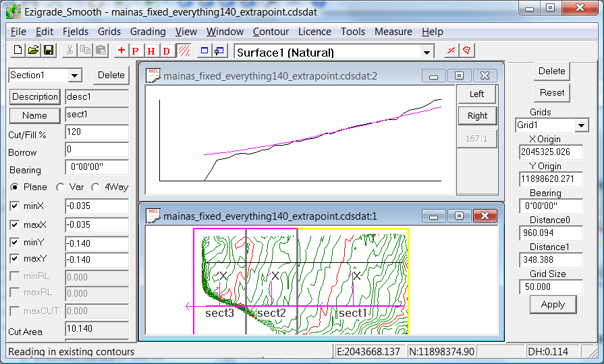Select the Var radio button
The width and height of the screenshot is (604, 364).
point(60,187)
